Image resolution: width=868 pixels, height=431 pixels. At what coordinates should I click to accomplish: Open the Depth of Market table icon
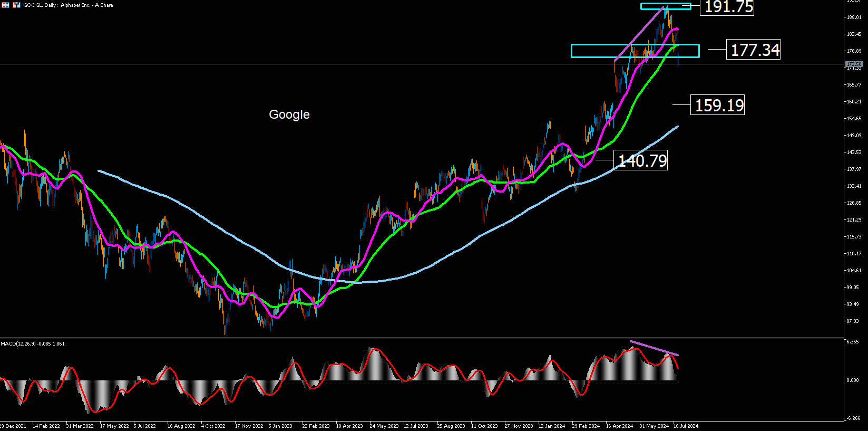coord(5,5)
